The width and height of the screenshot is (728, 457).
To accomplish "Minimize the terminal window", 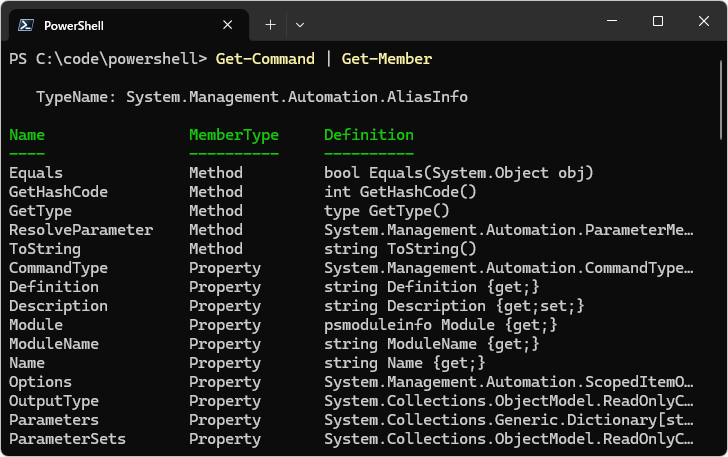I will [x=611, y=22].
